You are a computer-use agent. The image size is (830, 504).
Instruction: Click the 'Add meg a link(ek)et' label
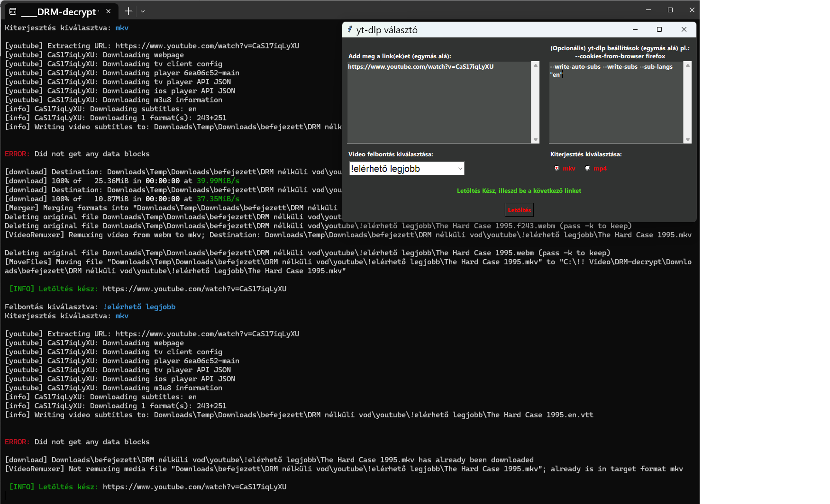pyautogui.click(x=400, y=56)
